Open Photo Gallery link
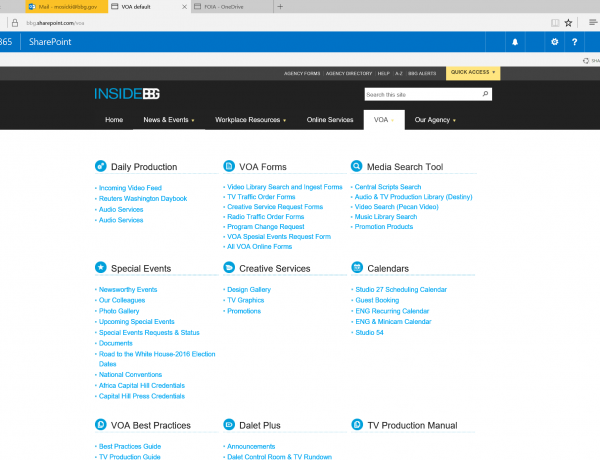Viewport: 600px width, 460px height. (x=119, y=311)
